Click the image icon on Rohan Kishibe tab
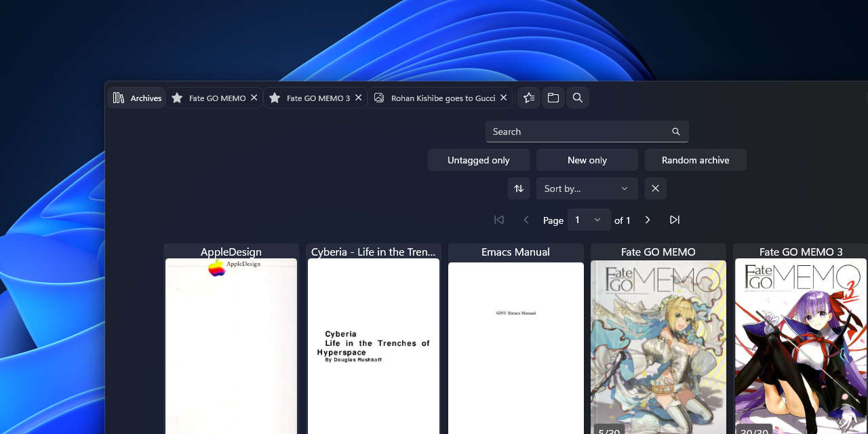This screenshot has height=434, width=868. (379, 98)
